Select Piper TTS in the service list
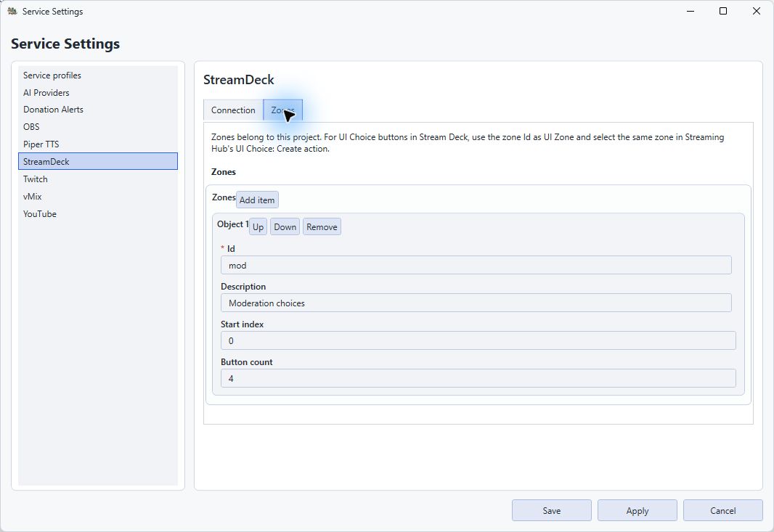 pyautogui.click(x=98, y=144)
